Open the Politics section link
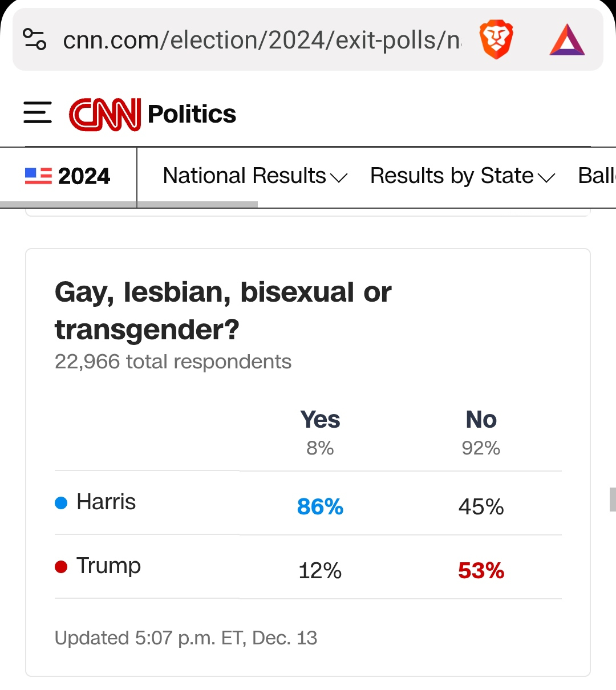 pos(192,114)
